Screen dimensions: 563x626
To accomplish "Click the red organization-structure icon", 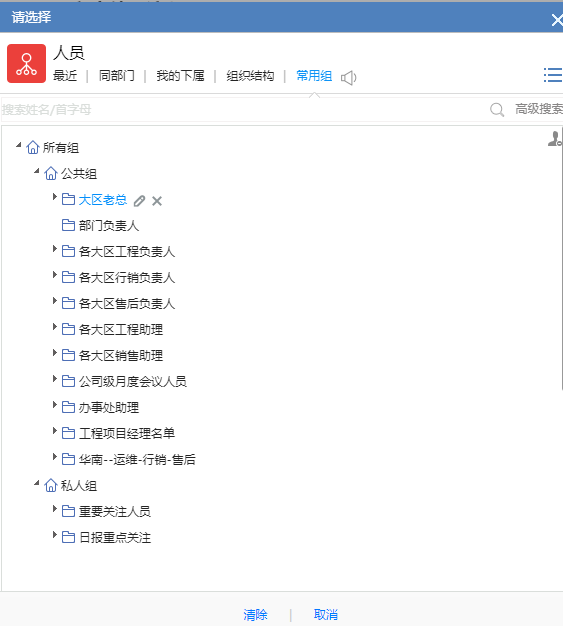I will click(26, 63).
